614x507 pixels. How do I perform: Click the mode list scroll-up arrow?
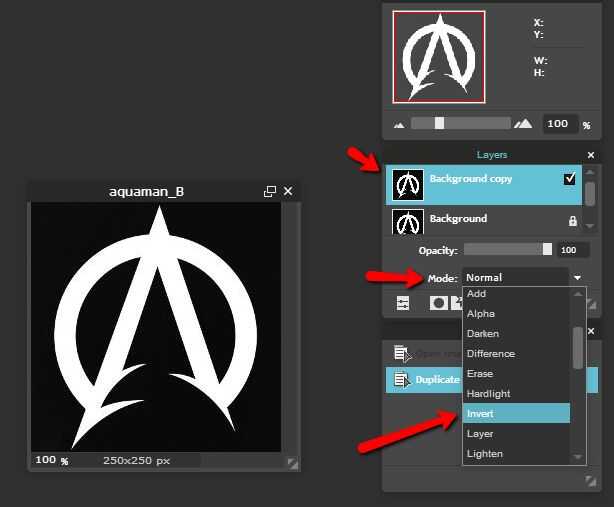coord(578,294)
